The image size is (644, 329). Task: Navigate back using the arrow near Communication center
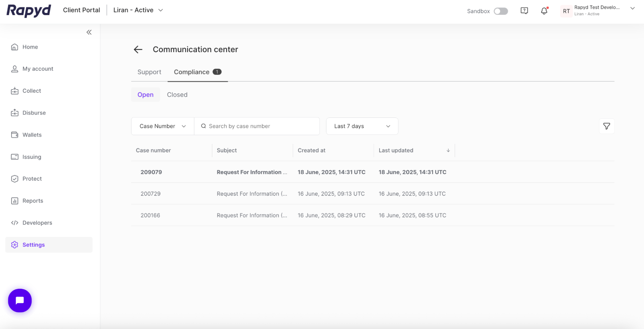pos(138,50)
